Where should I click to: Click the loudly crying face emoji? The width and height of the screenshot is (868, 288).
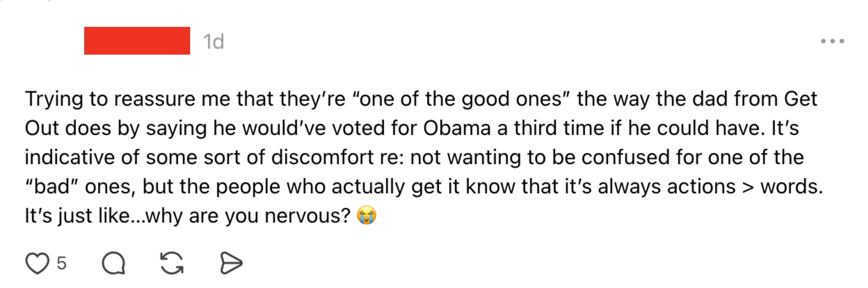(367, 215)
